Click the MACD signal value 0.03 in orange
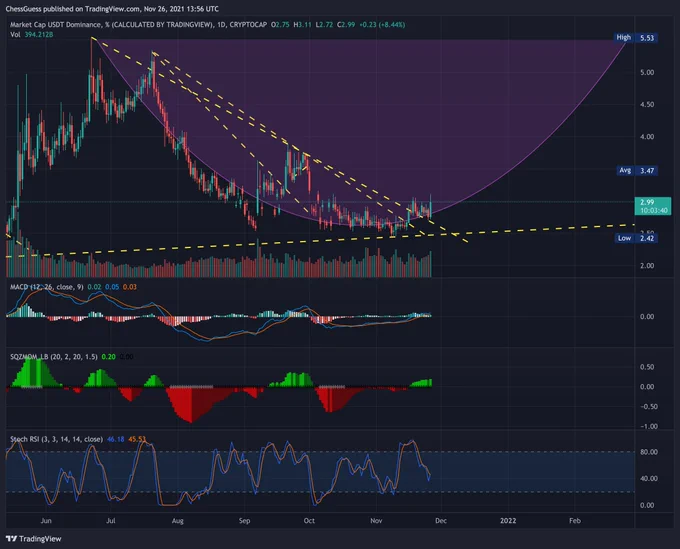 click(130, 287)
